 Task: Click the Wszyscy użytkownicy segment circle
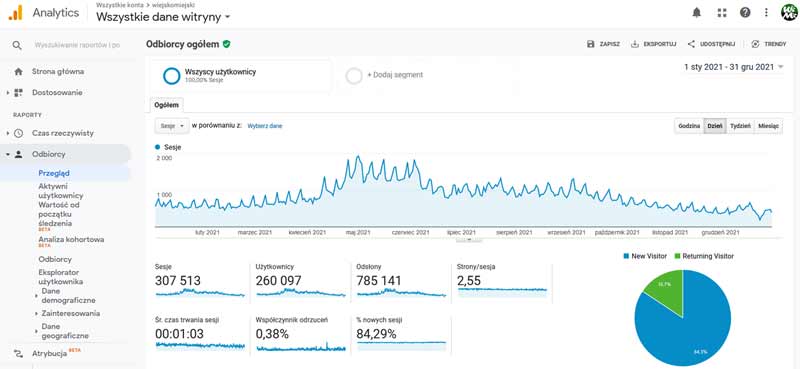172,76
